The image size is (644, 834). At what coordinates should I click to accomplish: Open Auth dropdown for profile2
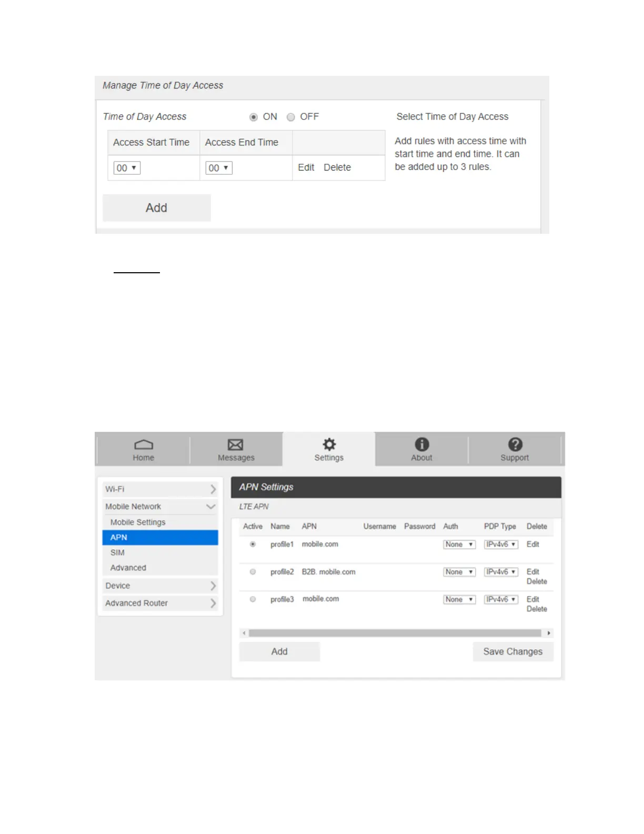pos(459,572)
